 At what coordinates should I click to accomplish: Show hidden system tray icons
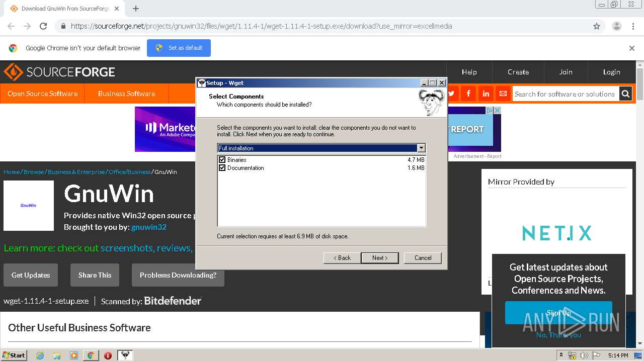click(561, 355)
